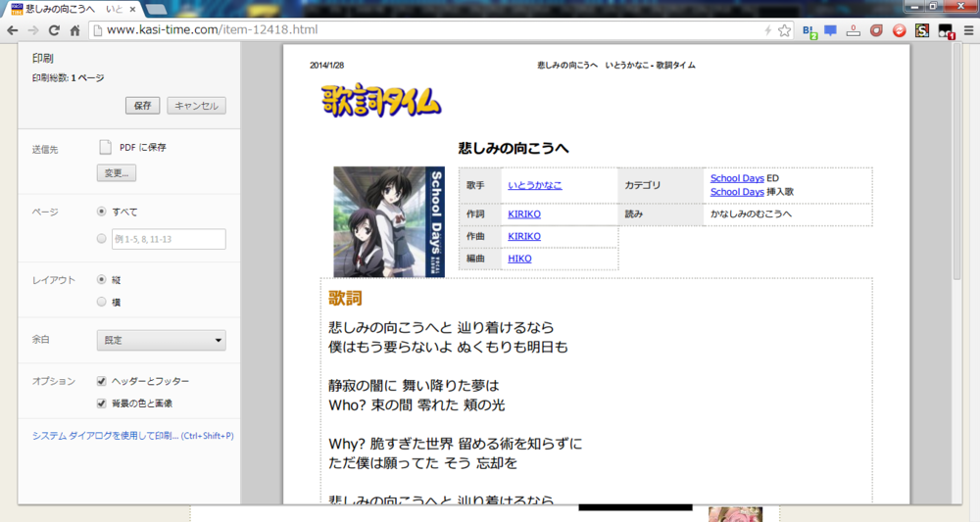Click the かなしみのむこうへ reading text
Viewport: 980px width, 522px height.
coord(751,214)
